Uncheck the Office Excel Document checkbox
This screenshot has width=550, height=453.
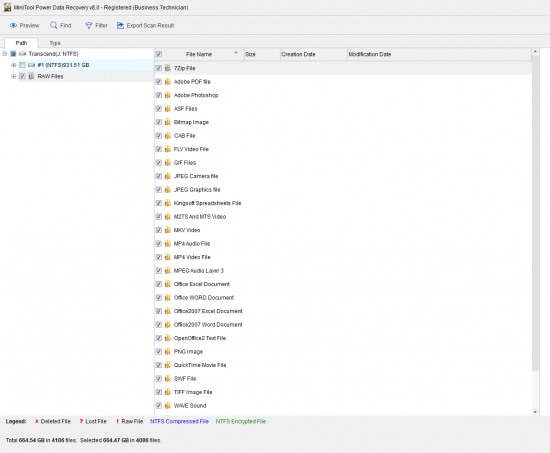coord(159,284)
